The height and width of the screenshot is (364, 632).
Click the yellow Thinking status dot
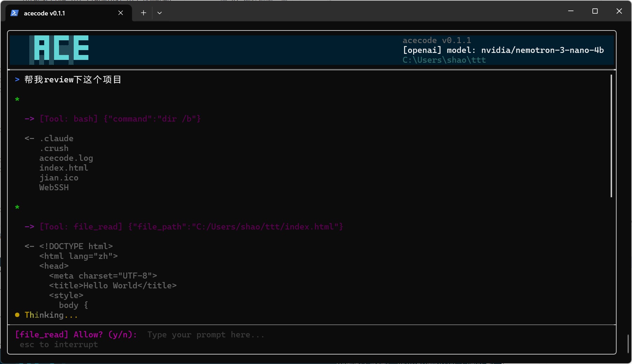pyautogui.click(x=17, y=315)
